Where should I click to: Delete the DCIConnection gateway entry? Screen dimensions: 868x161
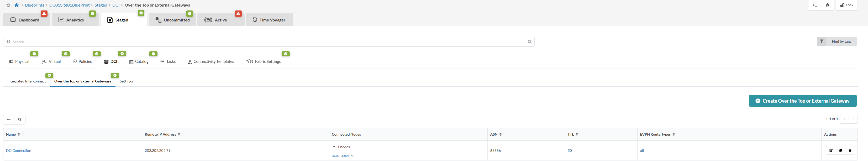coord(850,150)
